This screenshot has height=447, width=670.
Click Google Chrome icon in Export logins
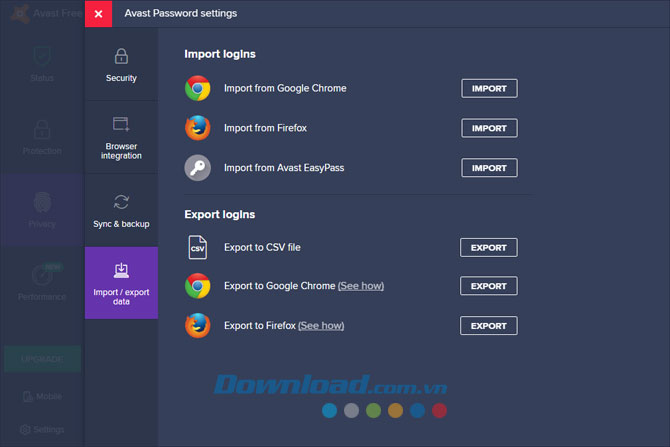(197, 285)
